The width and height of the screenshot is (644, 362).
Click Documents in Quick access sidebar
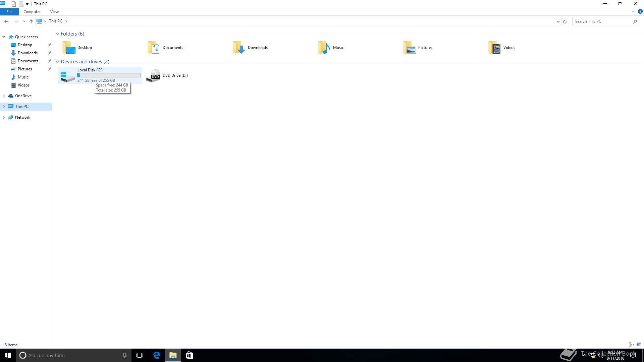click(x=28, y=61)
